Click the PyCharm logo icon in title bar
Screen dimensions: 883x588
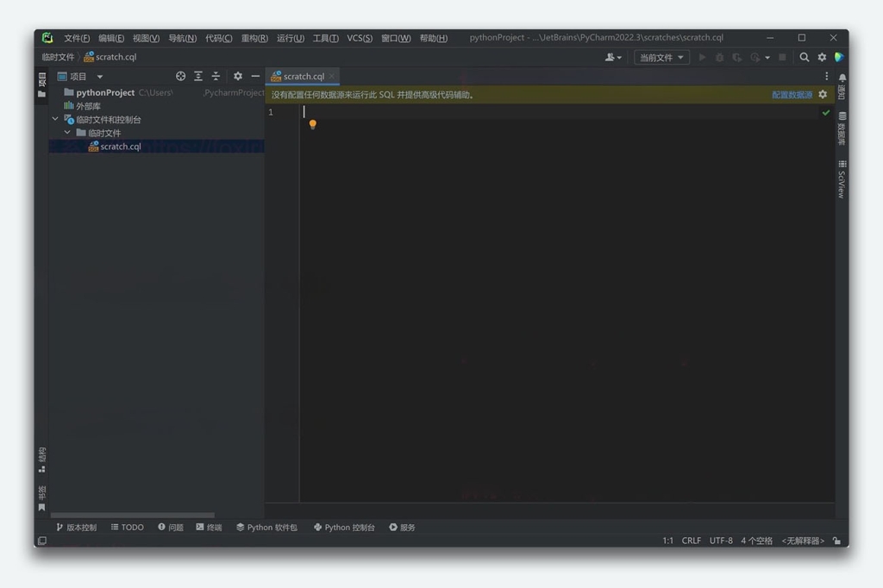pos(47,38)
